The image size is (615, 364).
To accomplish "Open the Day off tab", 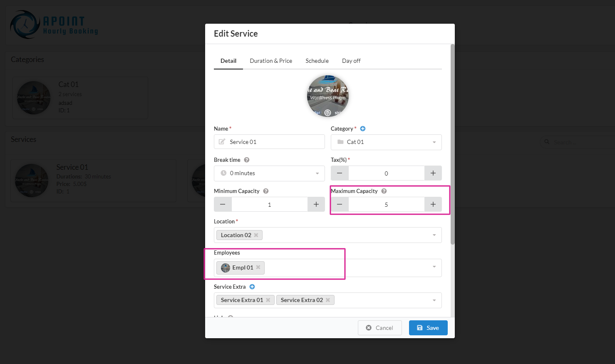I will coord(351,61).
